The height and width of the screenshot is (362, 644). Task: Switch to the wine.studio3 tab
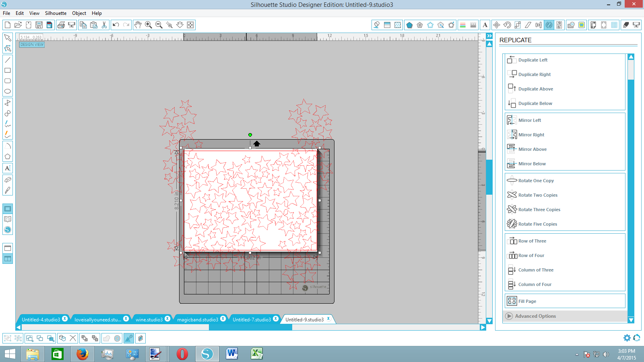tap(149, 319)
